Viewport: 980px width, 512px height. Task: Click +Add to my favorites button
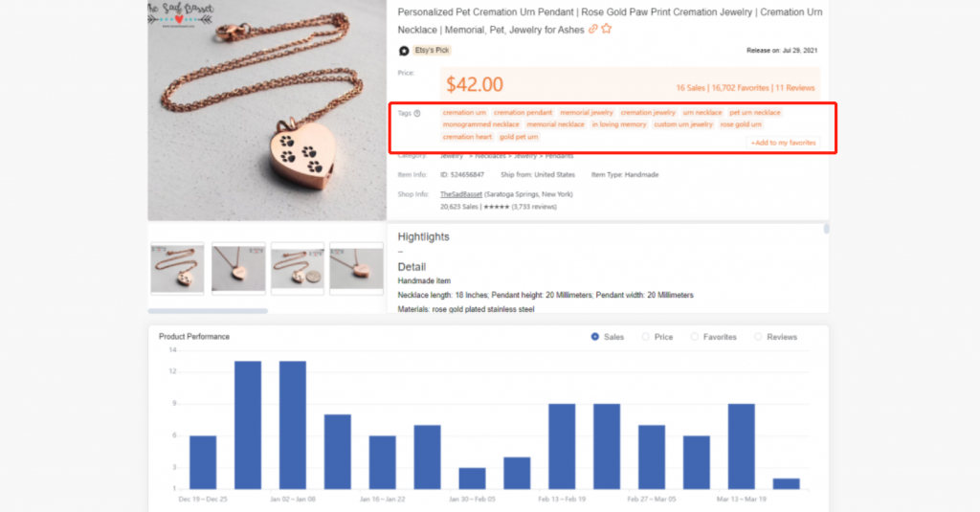tap(783, 143)
